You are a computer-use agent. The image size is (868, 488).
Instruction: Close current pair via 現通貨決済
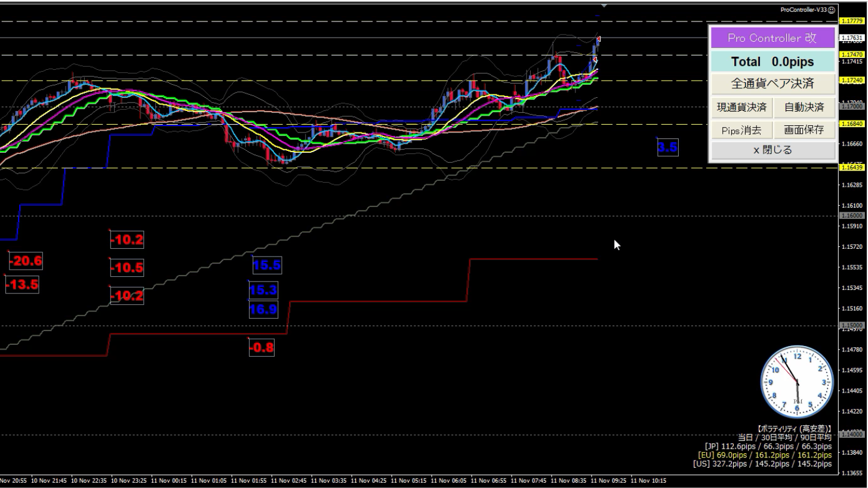coord(741,108)
